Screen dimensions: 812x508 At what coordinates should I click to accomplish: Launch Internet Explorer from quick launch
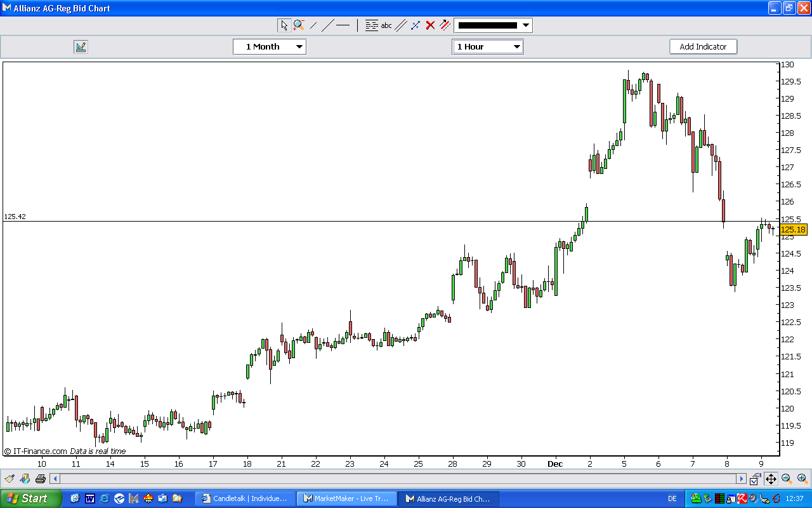pyautogui.click(x=104, y=498)
